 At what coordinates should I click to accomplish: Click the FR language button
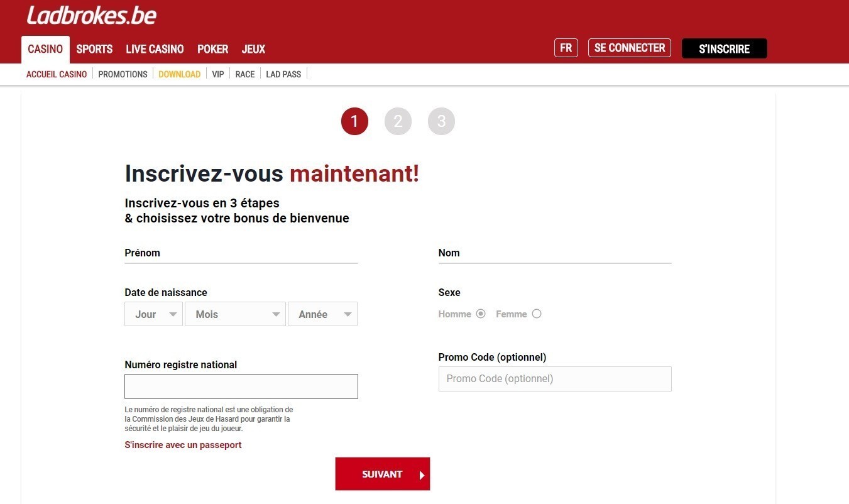tap(566, 48)
